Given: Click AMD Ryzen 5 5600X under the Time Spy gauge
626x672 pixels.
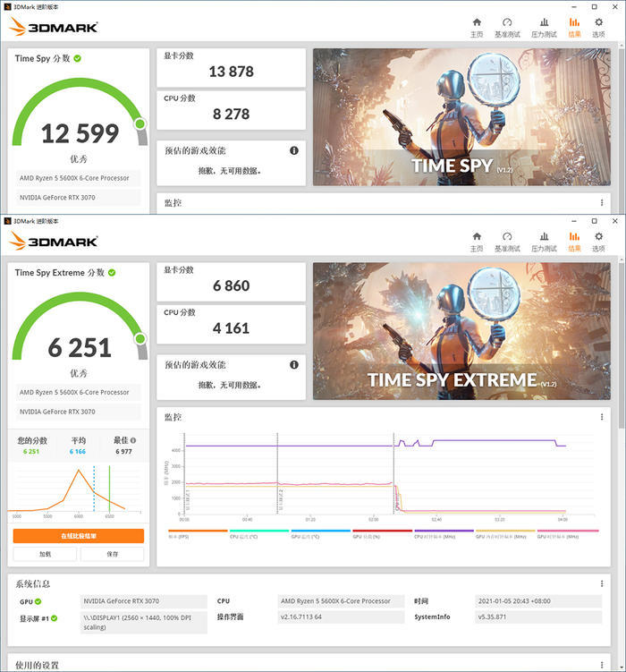Looking at the screenshot, I should 79,178.
